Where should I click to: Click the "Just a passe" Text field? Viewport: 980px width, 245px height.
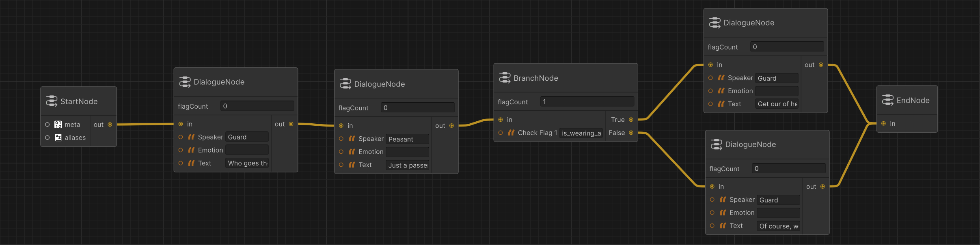pos(407,165)
